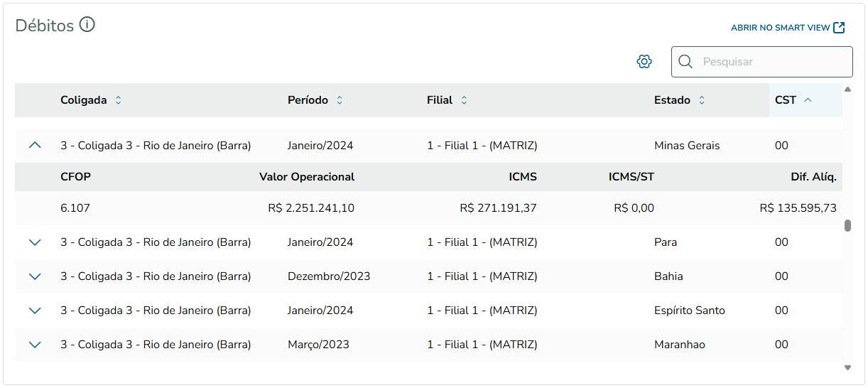Expand the Bahia row

[x=35, y=276]
